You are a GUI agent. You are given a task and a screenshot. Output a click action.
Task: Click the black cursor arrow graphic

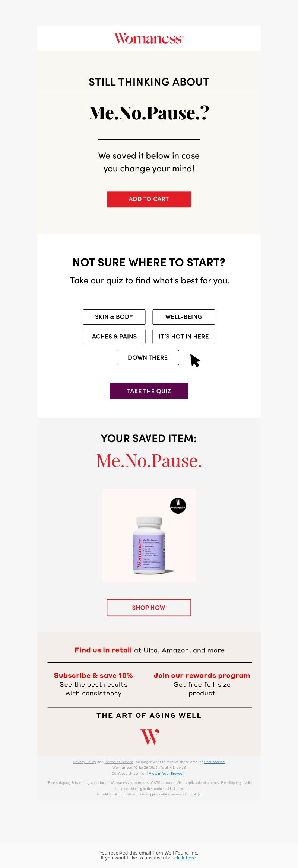pos(195,360)
